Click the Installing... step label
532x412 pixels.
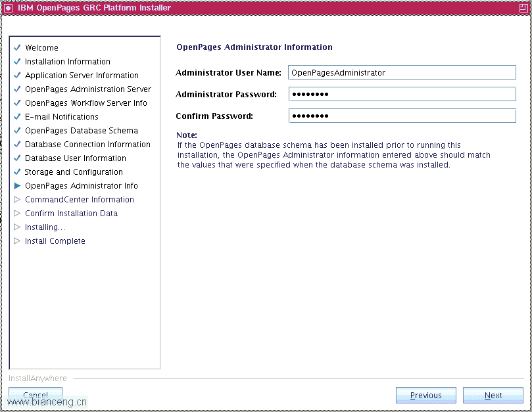click(45, 227)
